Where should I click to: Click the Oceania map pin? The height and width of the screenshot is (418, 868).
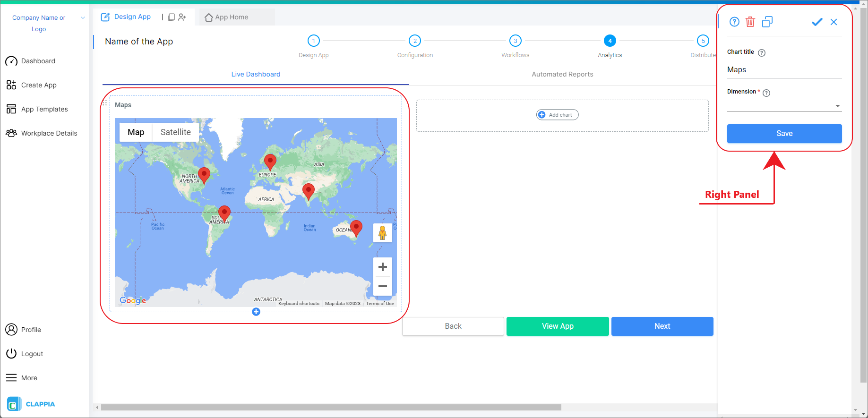356,228
